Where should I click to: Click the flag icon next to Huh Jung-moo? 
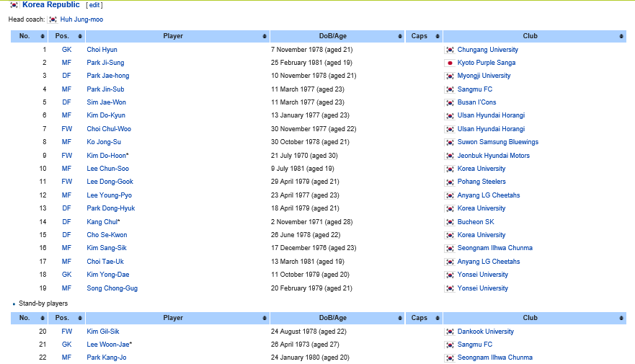pos(52,19)
